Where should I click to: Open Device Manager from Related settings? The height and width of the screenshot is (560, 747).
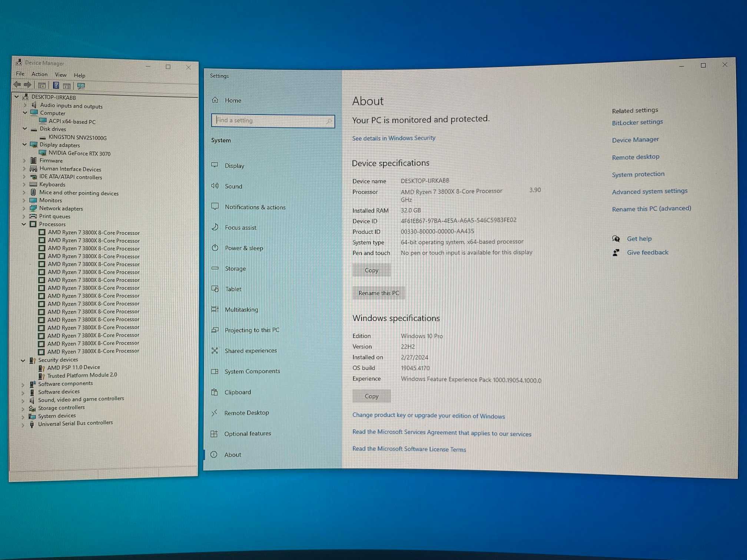coord(634,139)
